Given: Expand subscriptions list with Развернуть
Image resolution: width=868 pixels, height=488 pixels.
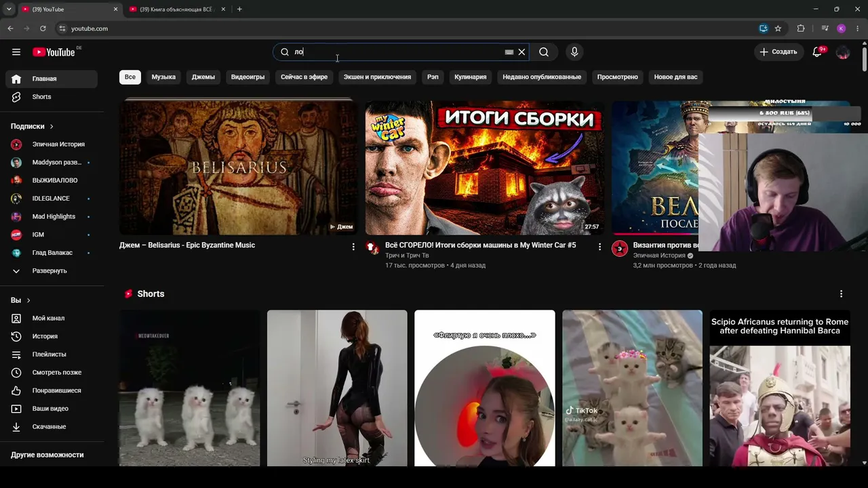Looking at the screenshot, I should 52,271.
